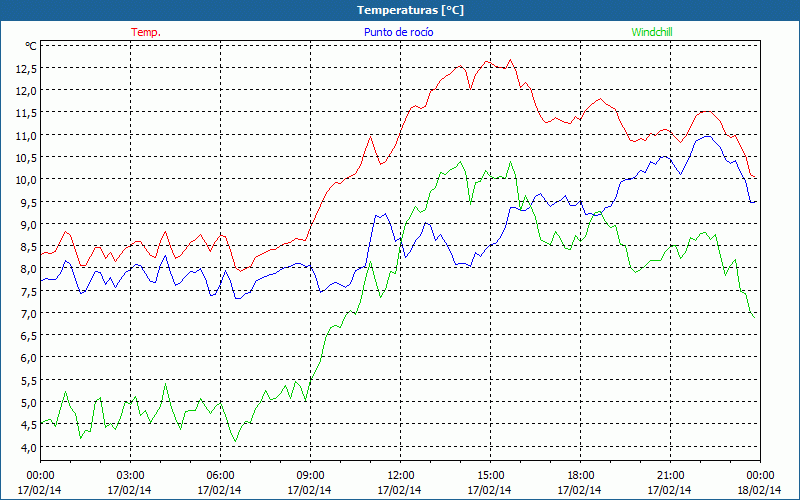This screenshot has width=800, height=500.
Task: Click the 09:00 time axis label
Action: tap(310, 476)
